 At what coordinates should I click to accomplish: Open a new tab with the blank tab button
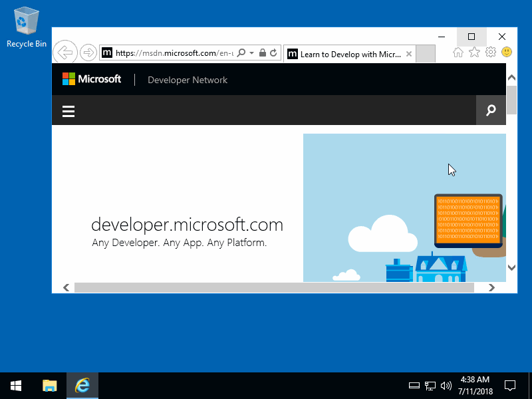click(426, 54)
